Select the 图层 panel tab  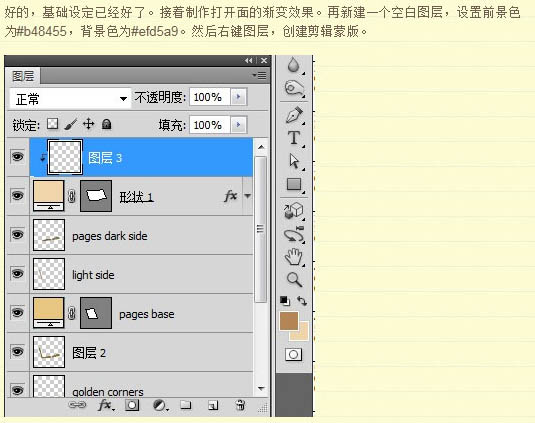click(x=23, y=76)
